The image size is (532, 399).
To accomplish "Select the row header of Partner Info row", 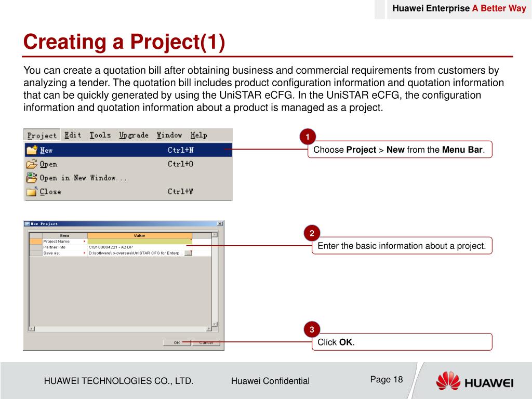I will coord(36,247).
